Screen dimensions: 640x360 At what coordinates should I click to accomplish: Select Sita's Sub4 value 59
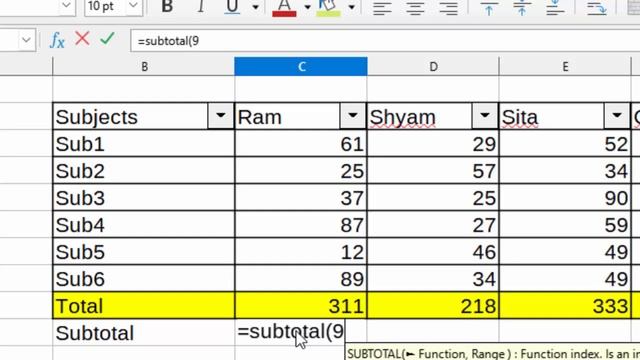(x=565, y=224)
